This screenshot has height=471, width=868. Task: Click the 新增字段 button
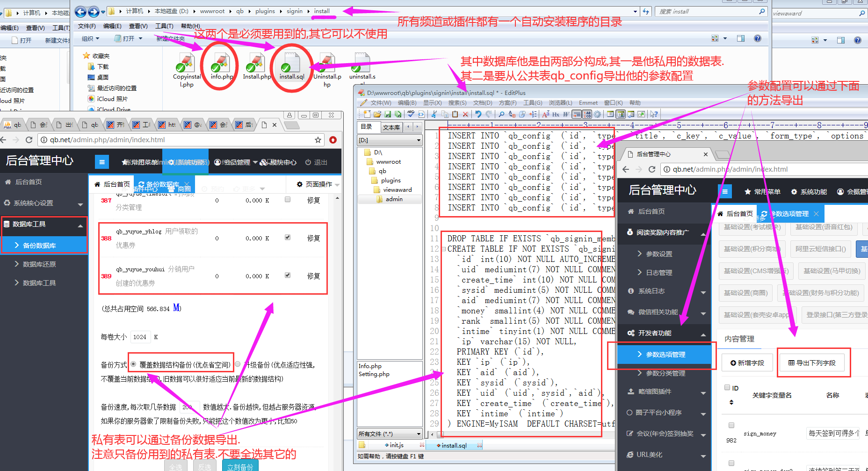click(x=747, y=363)
